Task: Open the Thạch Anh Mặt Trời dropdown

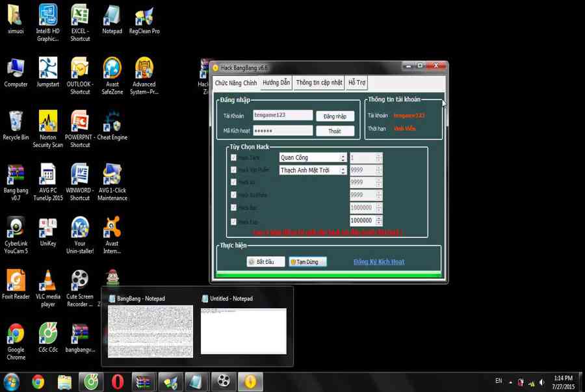Action: [343, 170]
